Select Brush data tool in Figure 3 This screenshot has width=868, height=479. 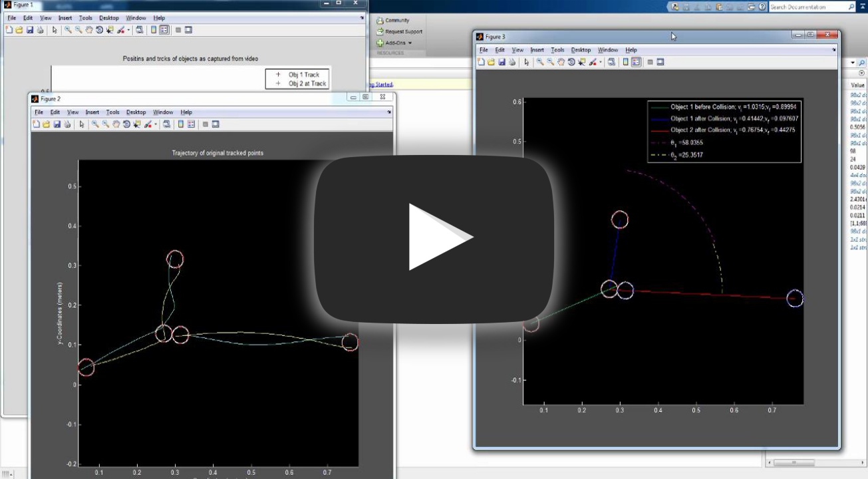click(592, 62)
